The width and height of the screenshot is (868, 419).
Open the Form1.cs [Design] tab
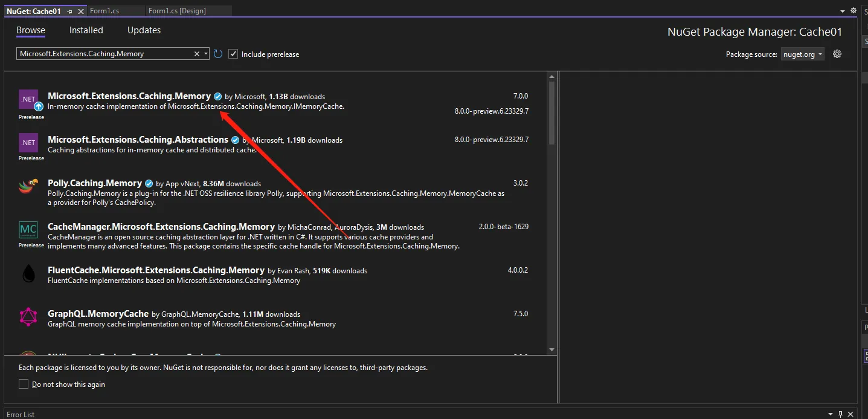pyautogui.click(x=177, y=11)
